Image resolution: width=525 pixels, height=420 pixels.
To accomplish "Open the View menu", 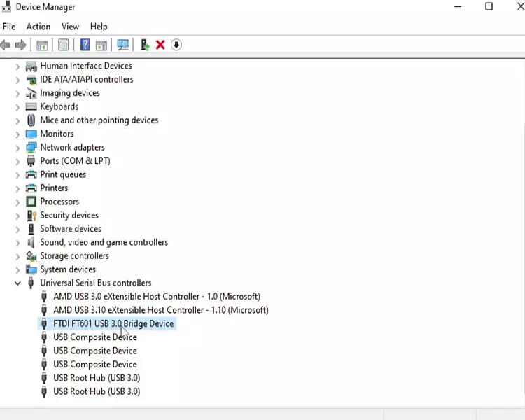I will click(x=70, y=27).
